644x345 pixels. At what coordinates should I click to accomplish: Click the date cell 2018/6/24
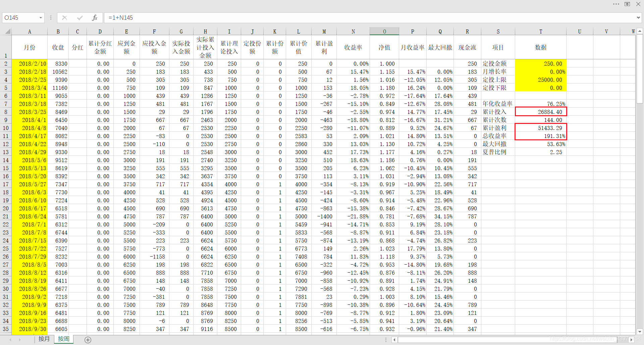[30, 216]
